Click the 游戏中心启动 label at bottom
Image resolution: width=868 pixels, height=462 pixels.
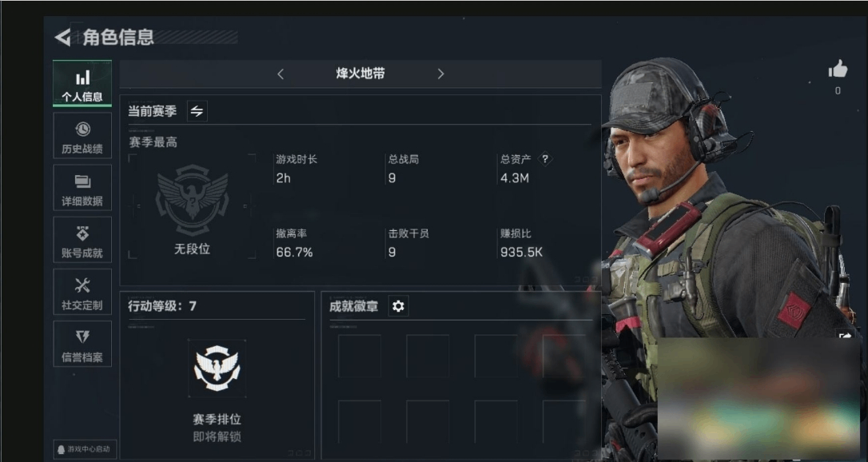point(85,449)
